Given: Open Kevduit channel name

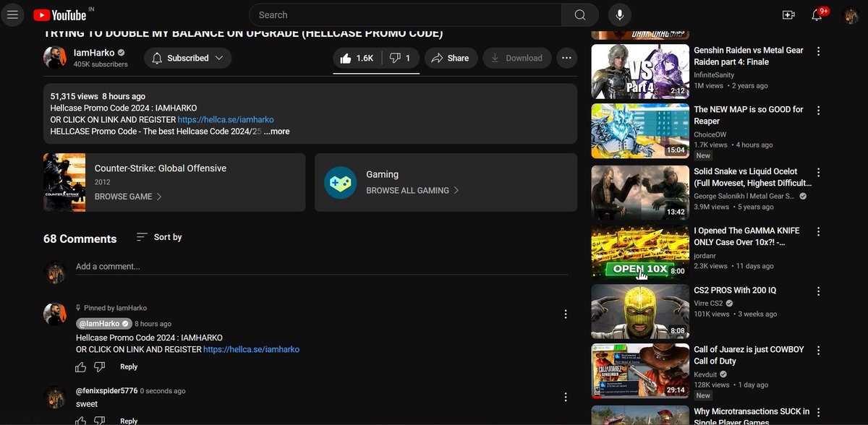Looking at the screenshot, I should tap(707, 374).
